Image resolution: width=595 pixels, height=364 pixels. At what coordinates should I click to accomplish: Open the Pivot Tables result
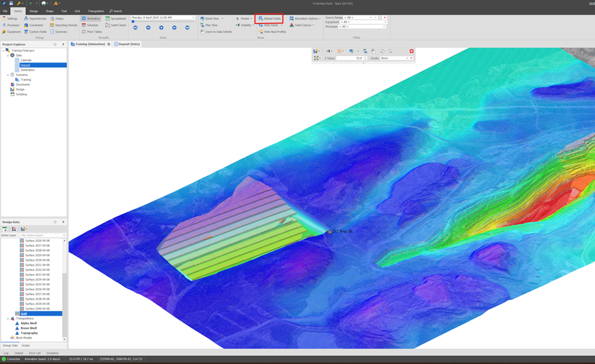(92, 32)
